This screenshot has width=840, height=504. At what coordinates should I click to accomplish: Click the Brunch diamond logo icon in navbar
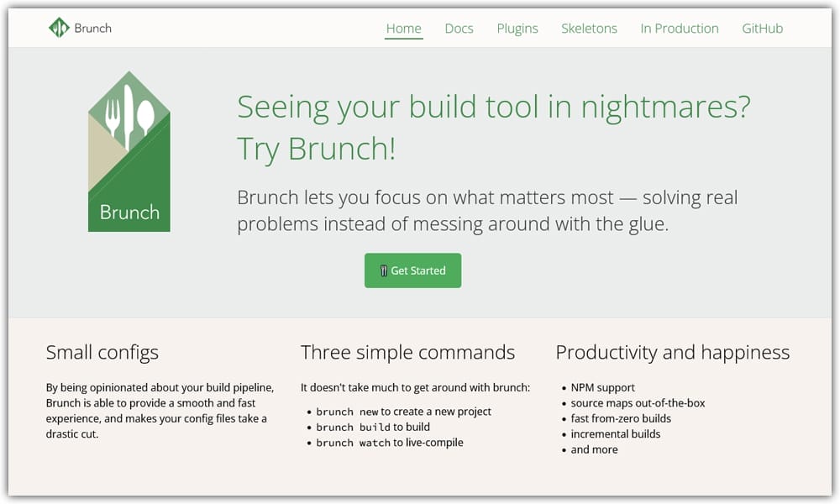(x=59, y=28)
